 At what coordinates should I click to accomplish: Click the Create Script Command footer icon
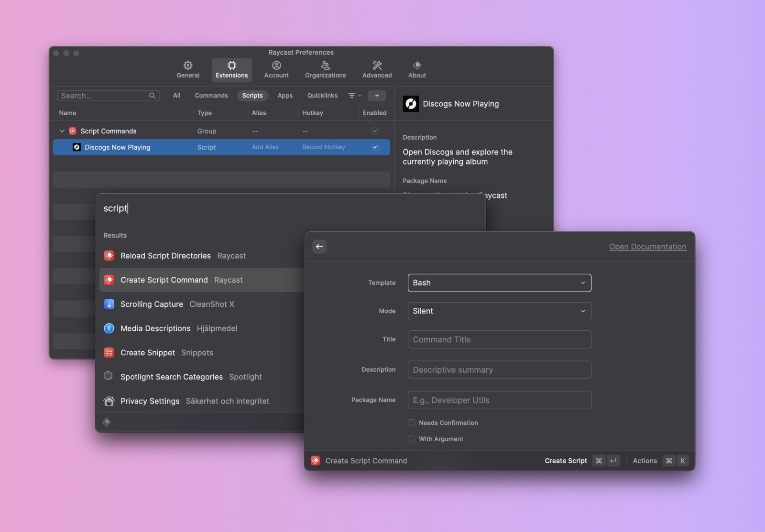pyautogui.click(x=316, y=461)
